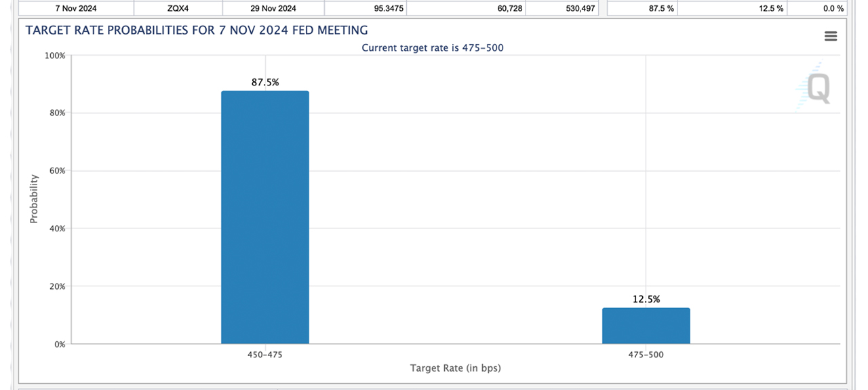The width and height of the screenshot is (868, 390).
Task: Click the 450-475 x-axis label
Action: coord(264,355)
